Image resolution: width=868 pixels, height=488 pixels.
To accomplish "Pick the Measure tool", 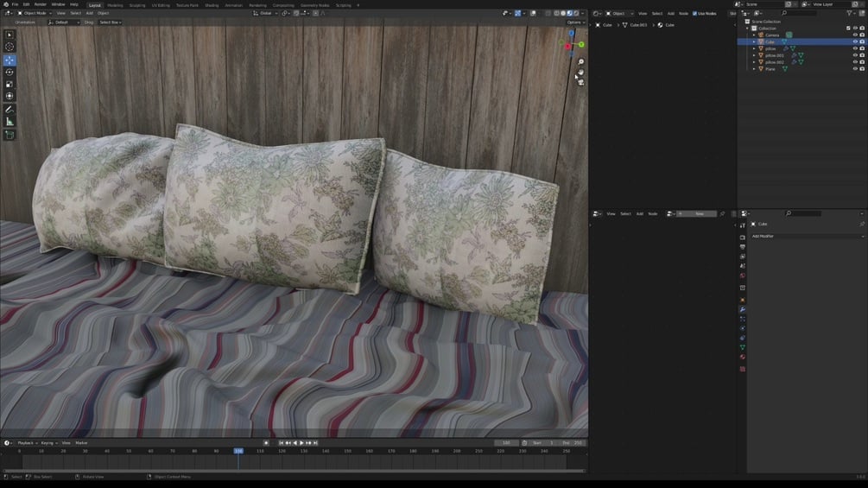I will coord(10,122).
